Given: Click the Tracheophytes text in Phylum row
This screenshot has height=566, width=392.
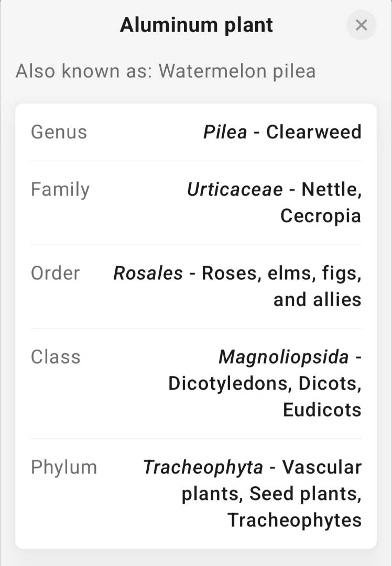Looking at the screenshot, I should pos(294,520).
